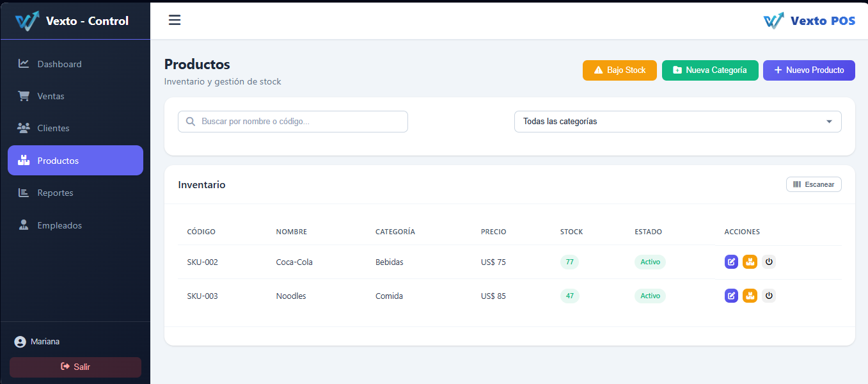Click the search magnifier icon
The width and height of the screenshot is (868, 384).
pos(191,122)
